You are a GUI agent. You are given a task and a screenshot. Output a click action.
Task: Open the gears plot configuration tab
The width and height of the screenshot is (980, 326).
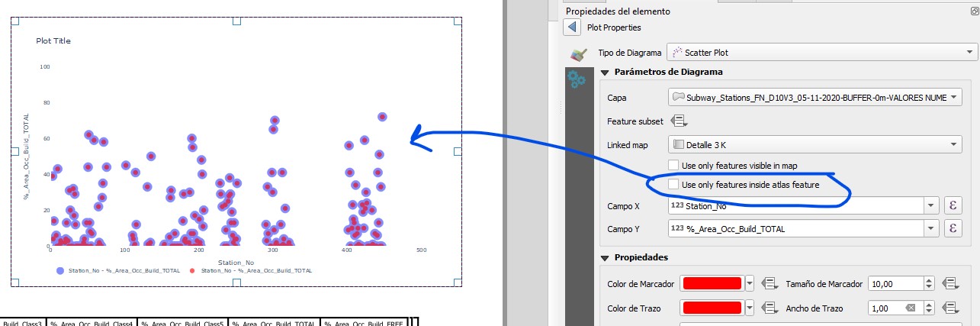[577, 79]
